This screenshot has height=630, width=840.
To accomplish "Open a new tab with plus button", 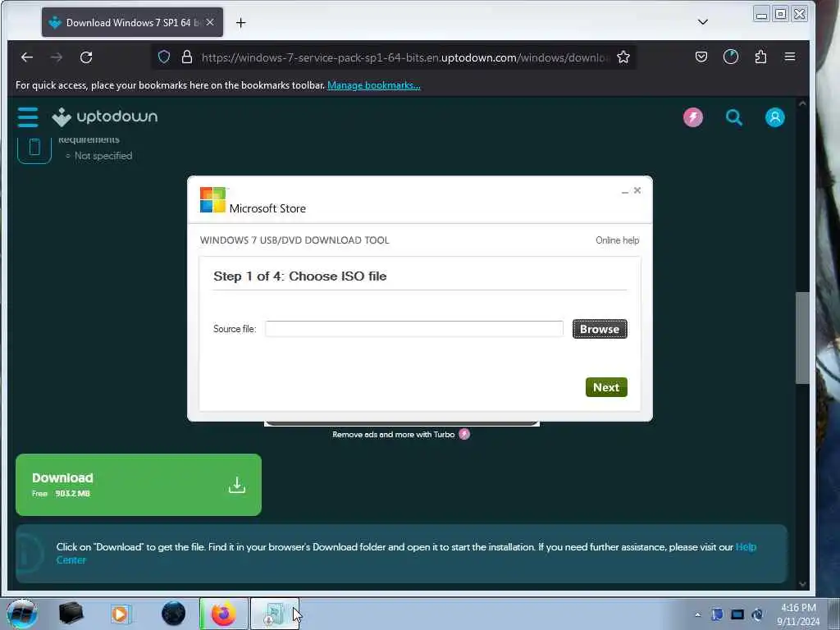I will pos(241,22).
